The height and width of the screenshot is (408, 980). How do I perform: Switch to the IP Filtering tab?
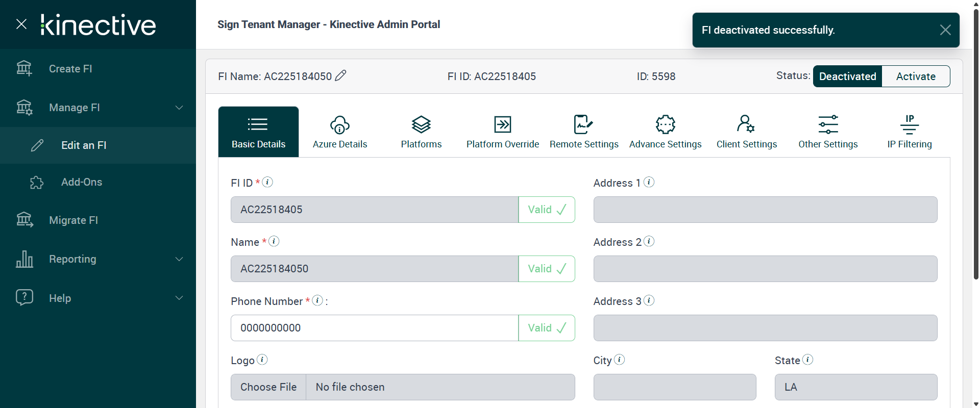(909, 132)
